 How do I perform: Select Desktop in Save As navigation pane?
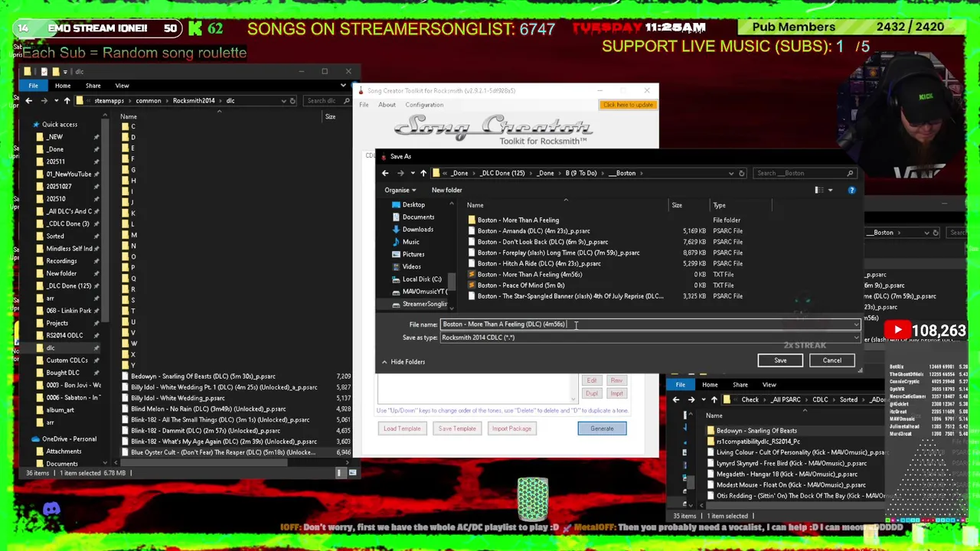click(x=413, y=204)
